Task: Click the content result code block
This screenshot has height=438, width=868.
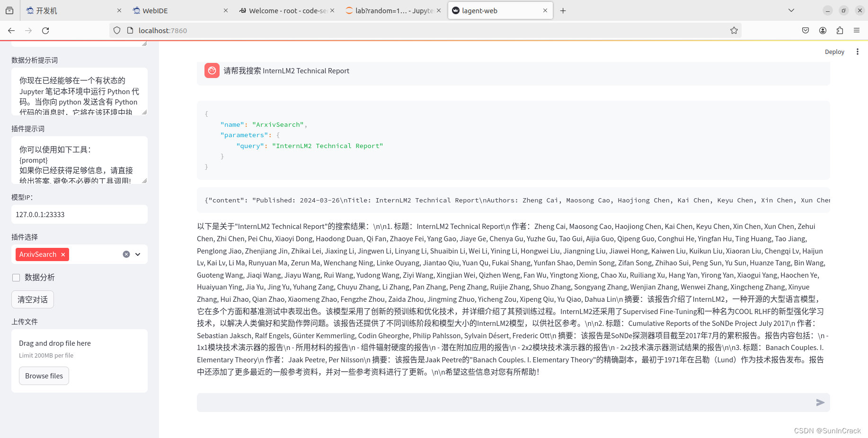Action: pos(514,201)
